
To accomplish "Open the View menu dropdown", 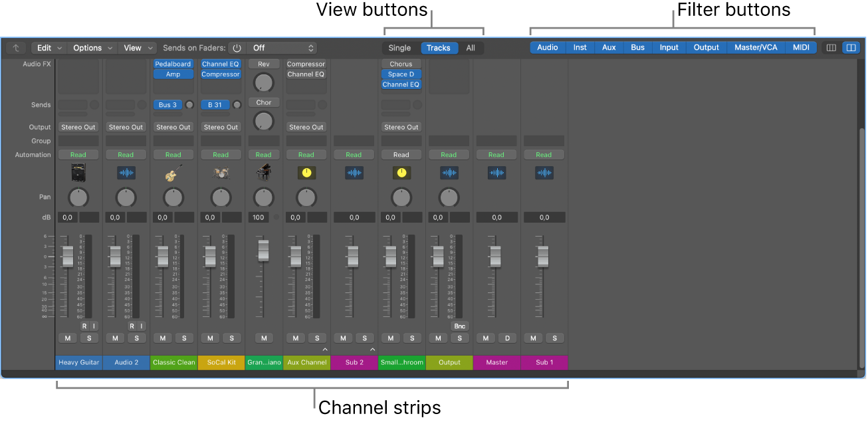I will pyautogui.click(x=138, y=48).
